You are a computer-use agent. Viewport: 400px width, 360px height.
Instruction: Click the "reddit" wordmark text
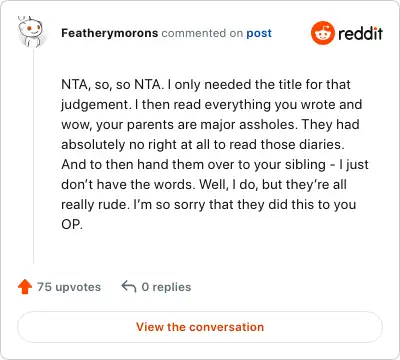(x=360, y=33)
